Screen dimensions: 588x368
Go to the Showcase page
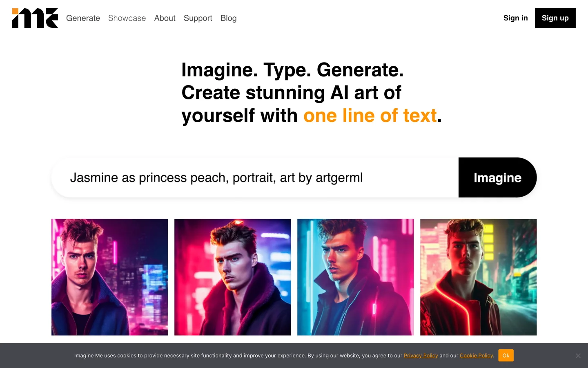click(x=127, y=18)
